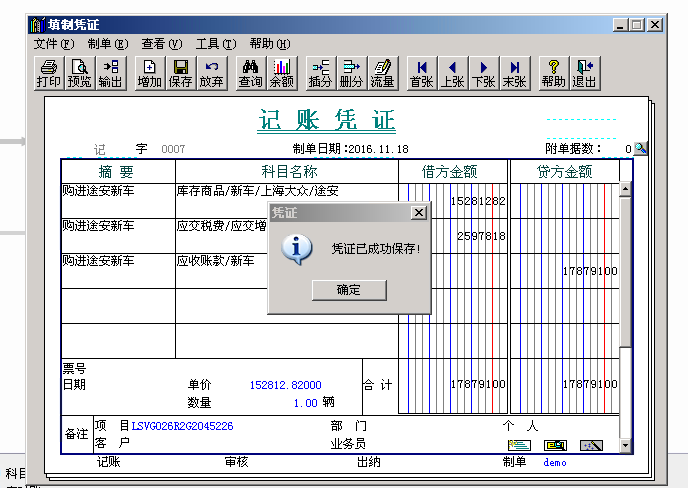Click debit total 17879100 in 合计 row
This screenshot has height=488, width=688.
click(x=453, y=385)
